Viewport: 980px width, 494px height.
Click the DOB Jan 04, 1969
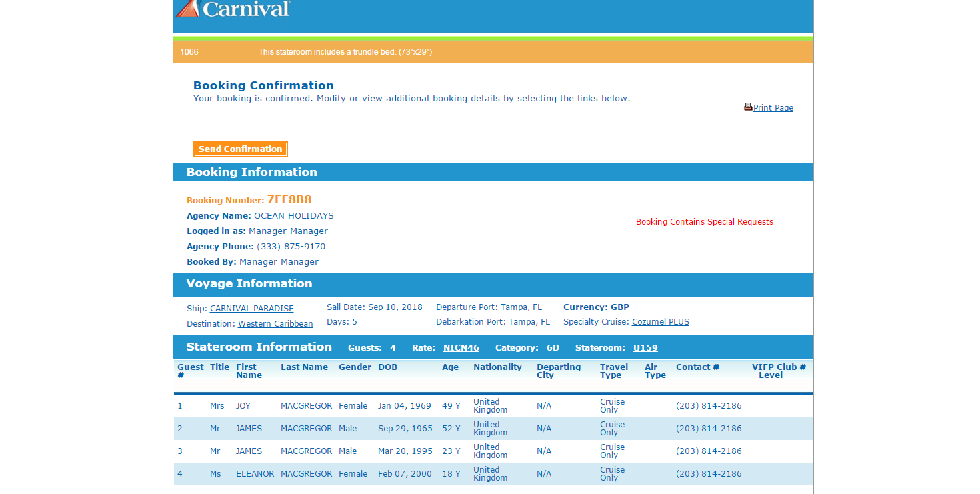pos(405,406)
